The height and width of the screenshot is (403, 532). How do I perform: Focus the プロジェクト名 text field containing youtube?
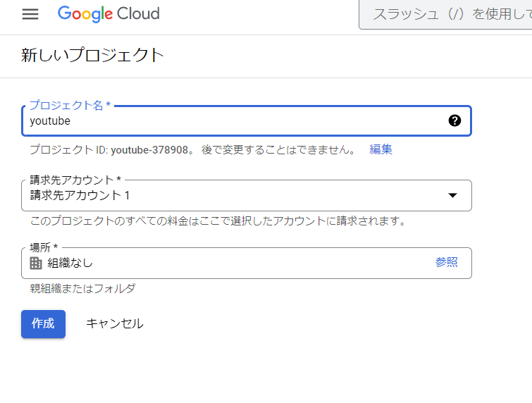pyautogui.click(x=233, y=120)
